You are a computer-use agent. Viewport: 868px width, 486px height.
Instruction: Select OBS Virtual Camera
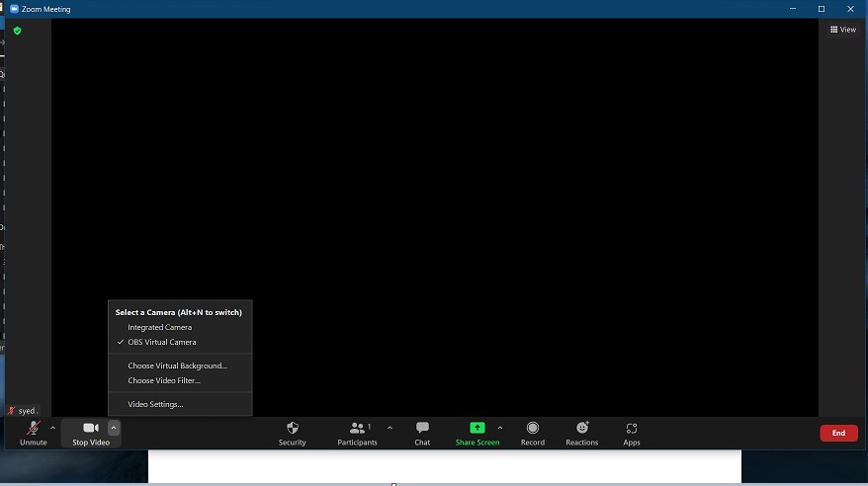162,342
